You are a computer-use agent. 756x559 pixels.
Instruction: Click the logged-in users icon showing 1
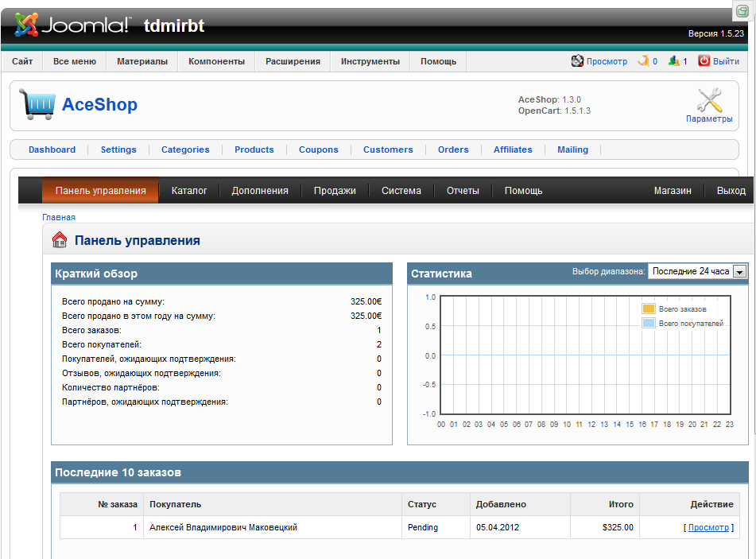pos(674,60)
